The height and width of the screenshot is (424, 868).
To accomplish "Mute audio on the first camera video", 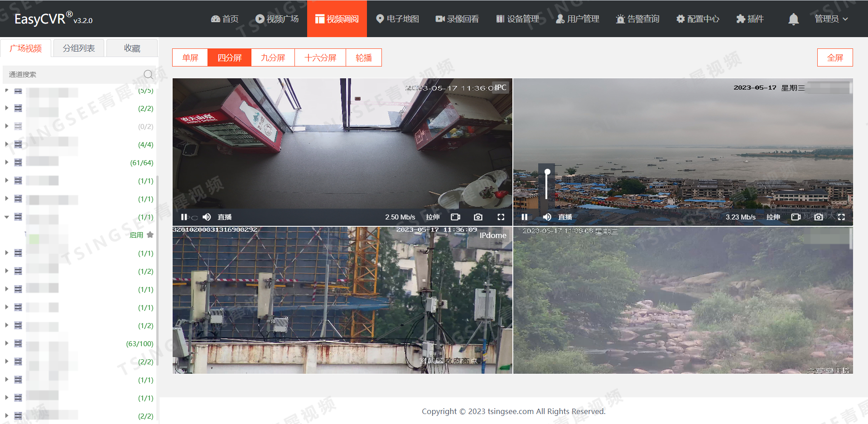I will tap(207, 217).
